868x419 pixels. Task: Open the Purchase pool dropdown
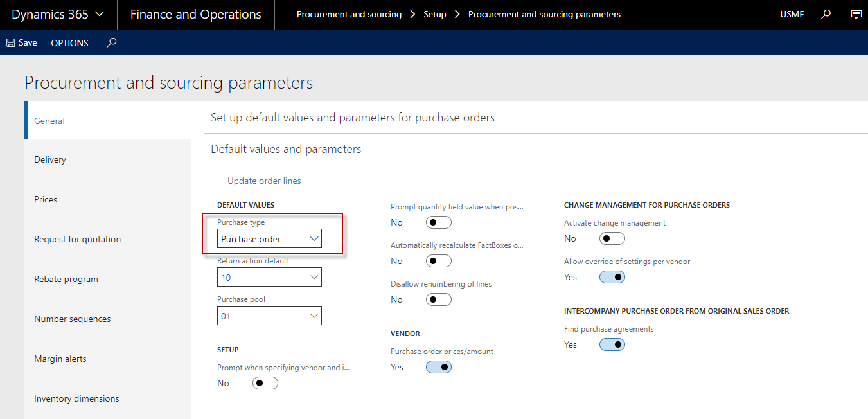click(314, 316)
